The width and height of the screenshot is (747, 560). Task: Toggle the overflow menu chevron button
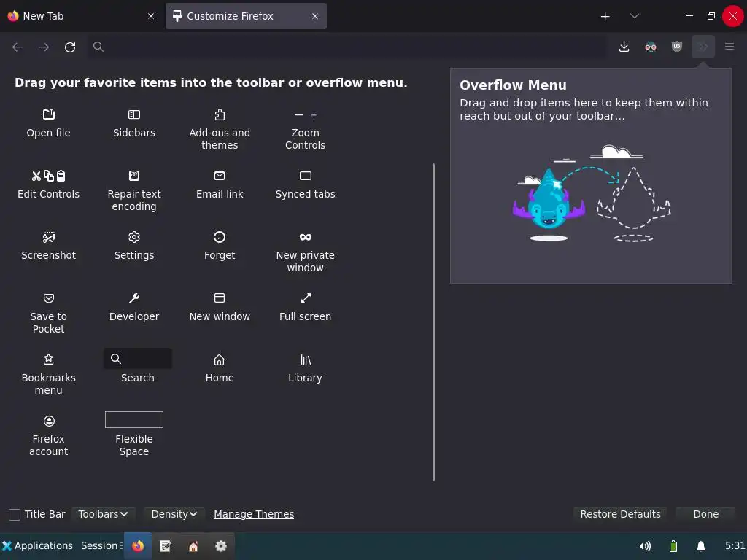tap(703, 47)
